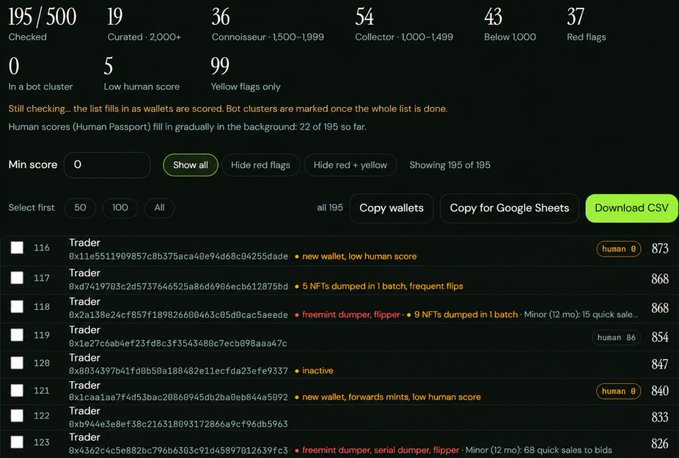Click the Below 1,000 stat
Image resolution: width=679 pixels, height=458 pixels.
pos(510,24)
